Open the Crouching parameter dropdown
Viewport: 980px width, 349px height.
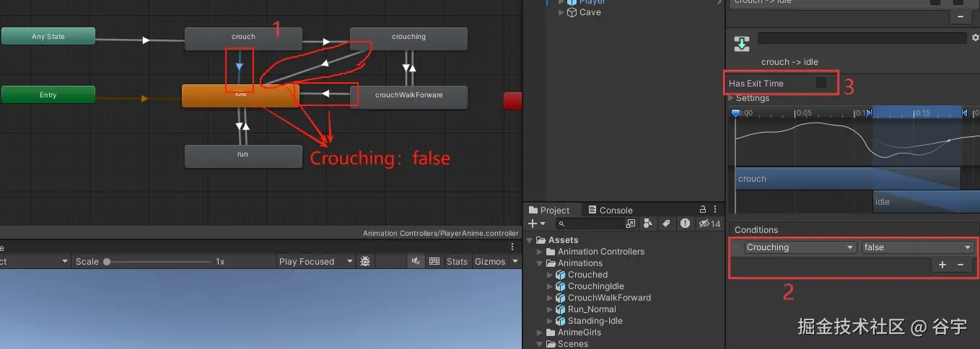[800, 247]
